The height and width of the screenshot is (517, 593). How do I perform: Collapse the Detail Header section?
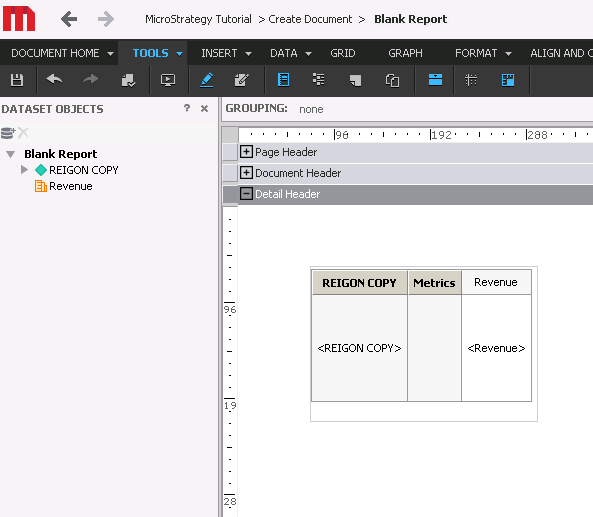click(246, 194)
